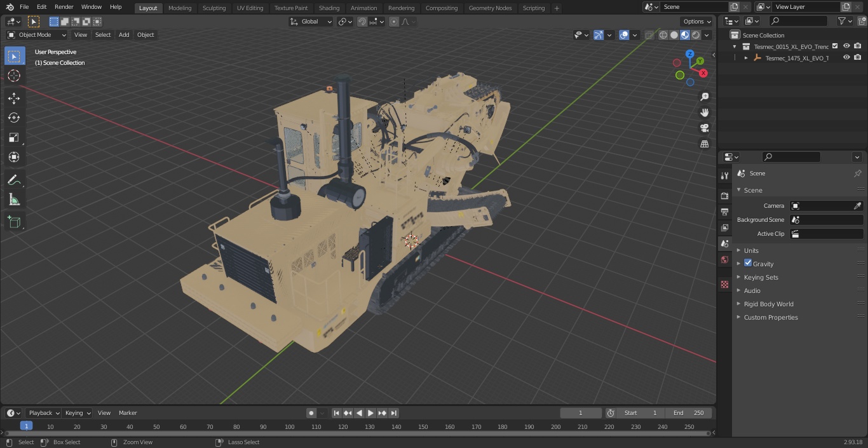Click the viewport zoom magnifier icon
Image resolution: width=868 pixels, height=448 pixels.
(704, 97)
